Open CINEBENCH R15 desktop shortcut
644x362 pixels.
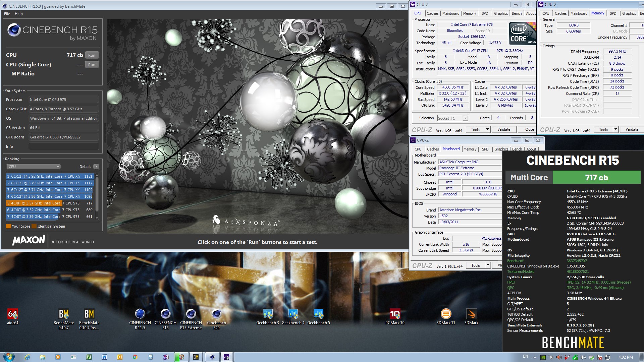click(165, 319)
